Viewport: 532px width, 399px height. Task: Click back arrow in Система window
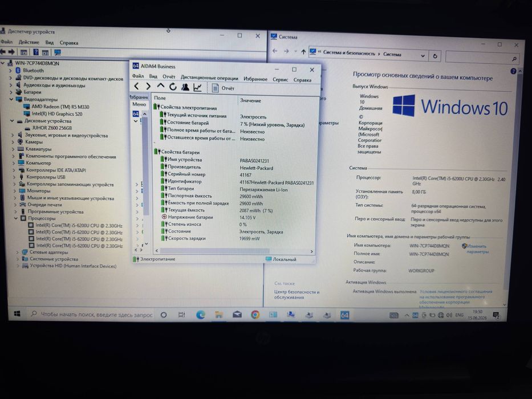tap(275, 51)
